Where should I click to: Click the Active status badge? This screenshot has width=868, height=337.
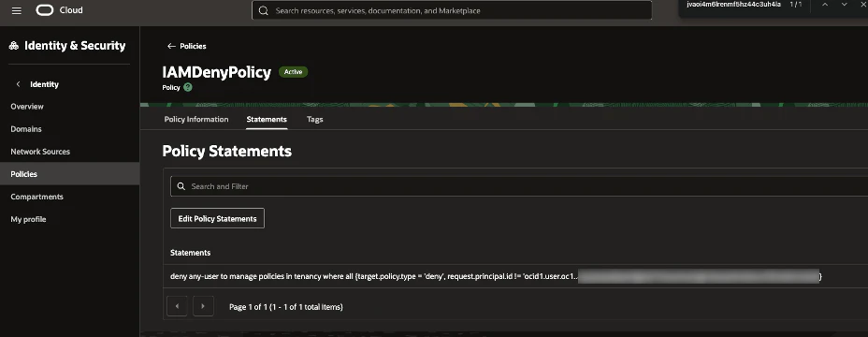(294, 72)
